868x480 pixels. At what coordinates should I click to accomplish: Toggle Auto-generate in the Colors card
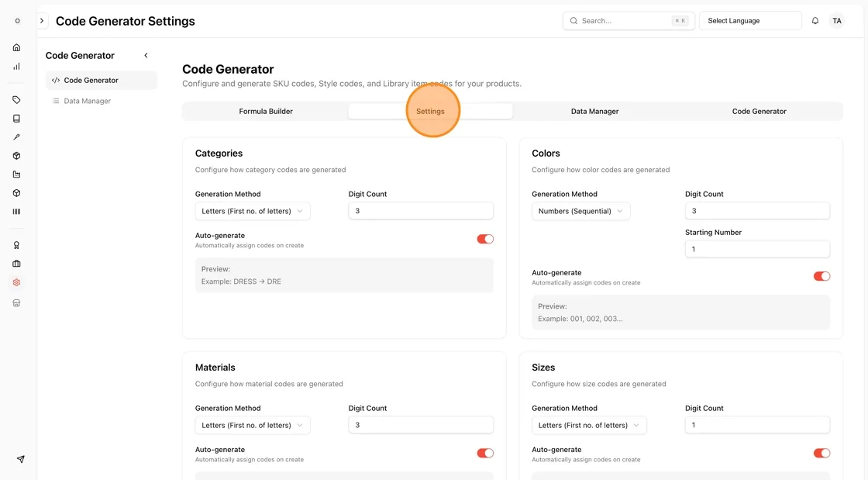pyautogui.click(x=821, y=276)
